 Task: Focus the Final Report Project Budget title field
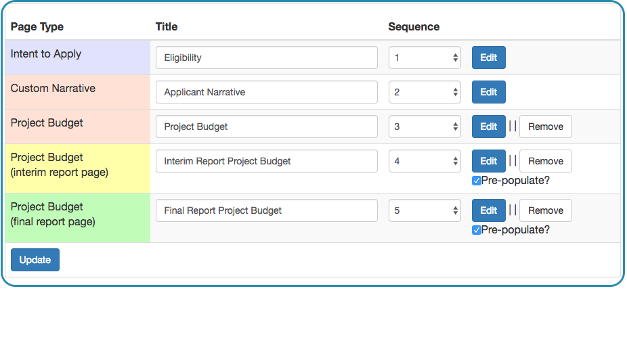pyautogui.click(x=267, y=210)
